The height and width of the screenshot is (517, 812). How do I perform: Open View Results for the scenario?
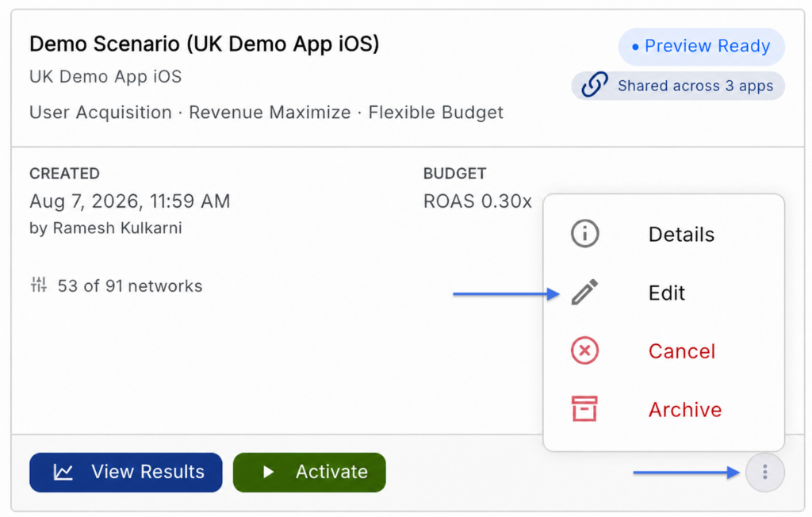click(x=126, y=472)
